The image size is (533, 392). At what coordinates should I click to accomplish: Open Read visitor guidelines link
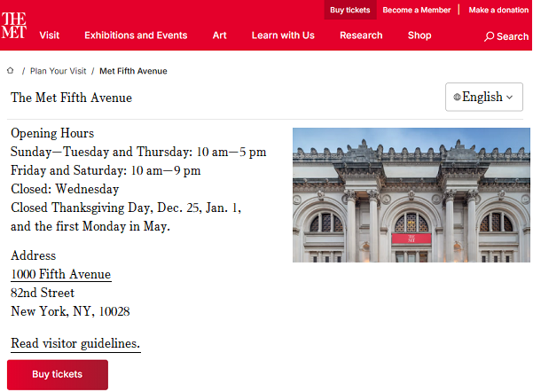coord(75,343)
